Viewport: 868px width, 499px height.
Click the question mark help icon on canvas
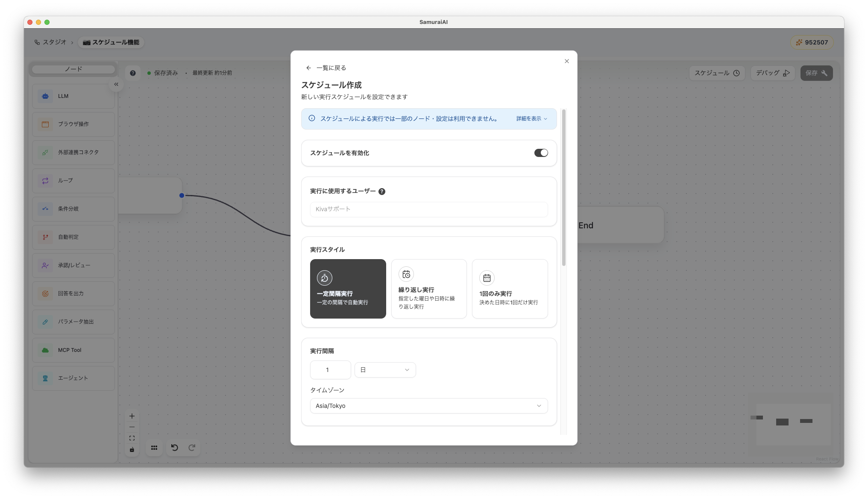tap(133, 73)
